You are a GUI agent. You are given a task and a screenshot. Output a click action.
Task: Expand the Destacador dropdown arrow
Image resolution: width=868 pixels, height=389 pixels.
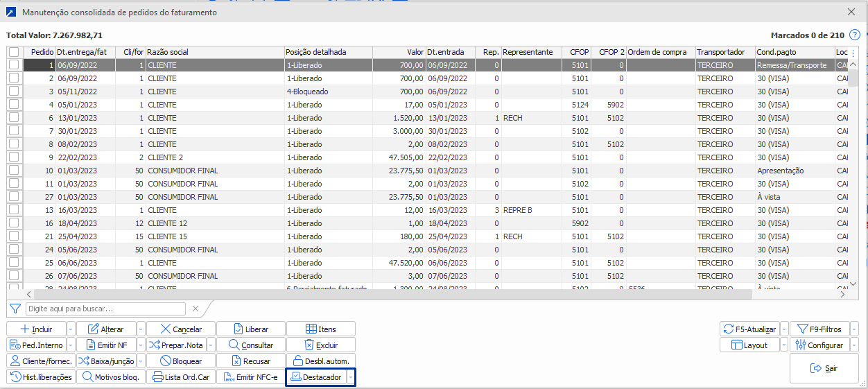(x=351, y=377)
